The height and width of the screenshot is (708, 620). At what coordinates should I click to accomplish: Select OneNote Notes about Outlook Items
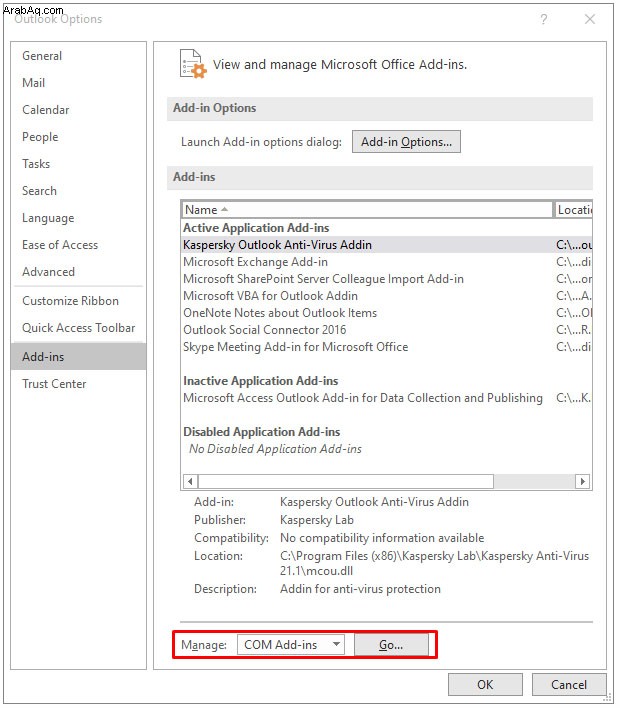[x=387, y=313]
